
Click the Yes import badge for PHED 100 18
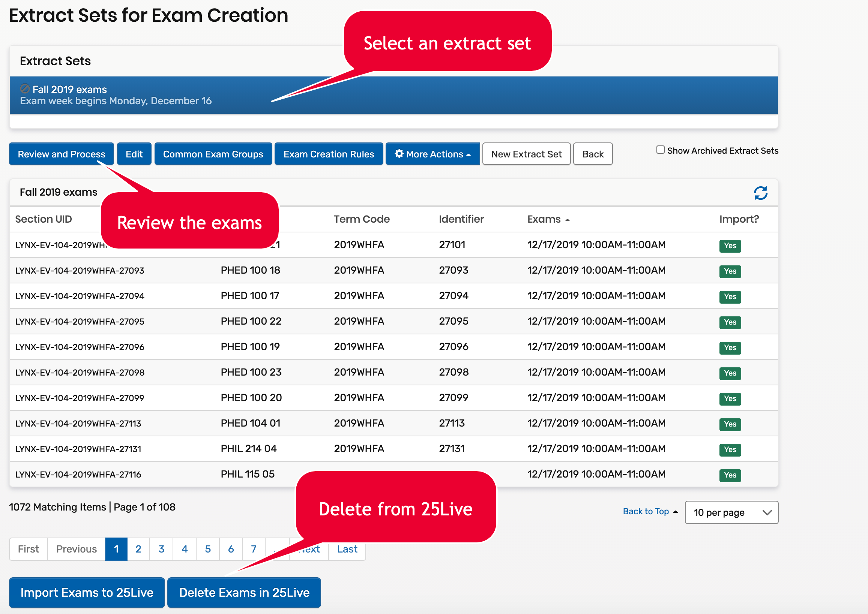pos(730,271)
